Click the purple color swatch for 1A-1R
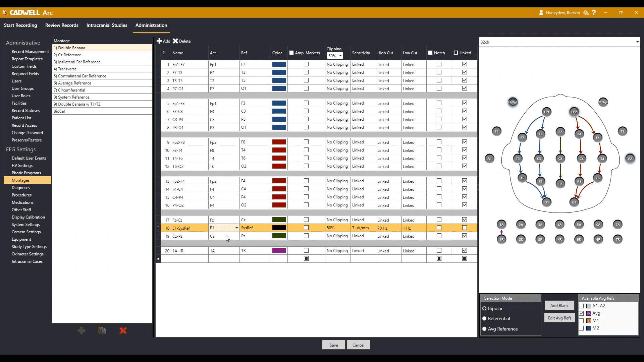This screenshot has width=644, height=362. (x=279, y=251)
